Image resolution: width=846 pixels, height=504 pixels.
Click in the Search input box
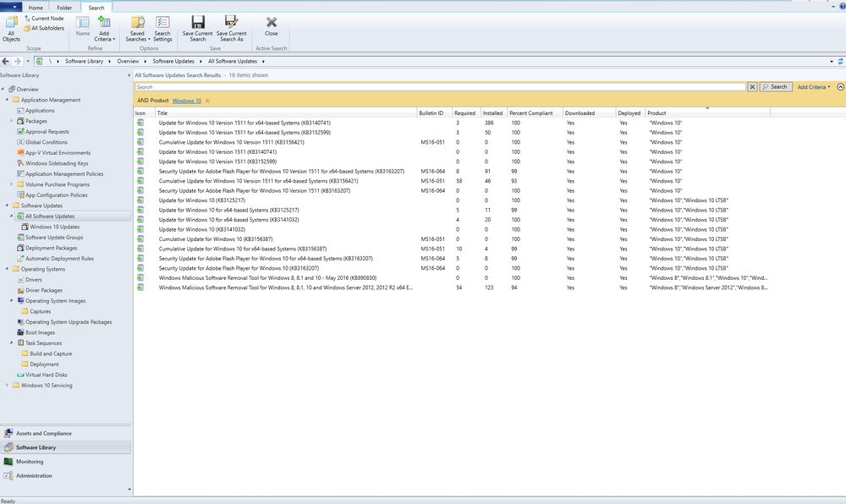pos(440,87)
